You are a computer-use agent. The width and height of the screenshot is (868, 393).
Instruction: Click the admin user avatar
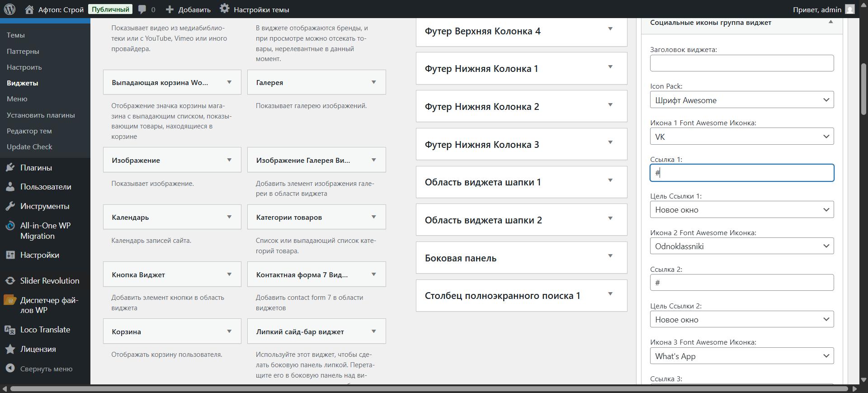tap(850, 9)
